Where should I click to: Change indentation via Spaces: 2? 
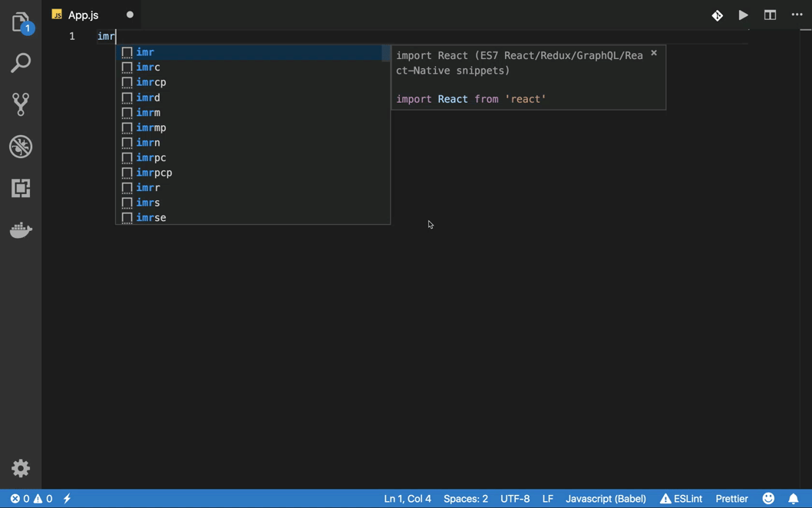pos(466,499)
